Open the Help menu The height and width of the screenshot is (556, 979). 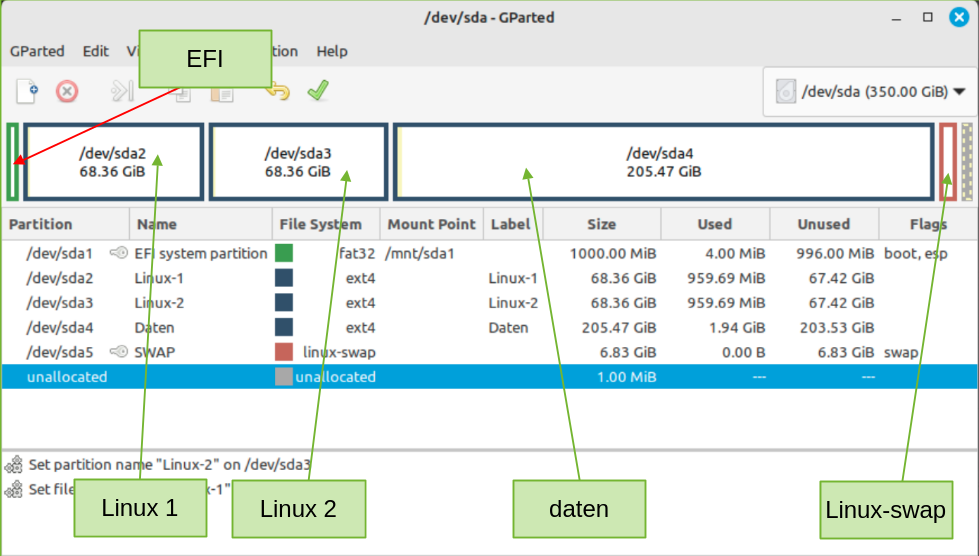coord(332,51)
